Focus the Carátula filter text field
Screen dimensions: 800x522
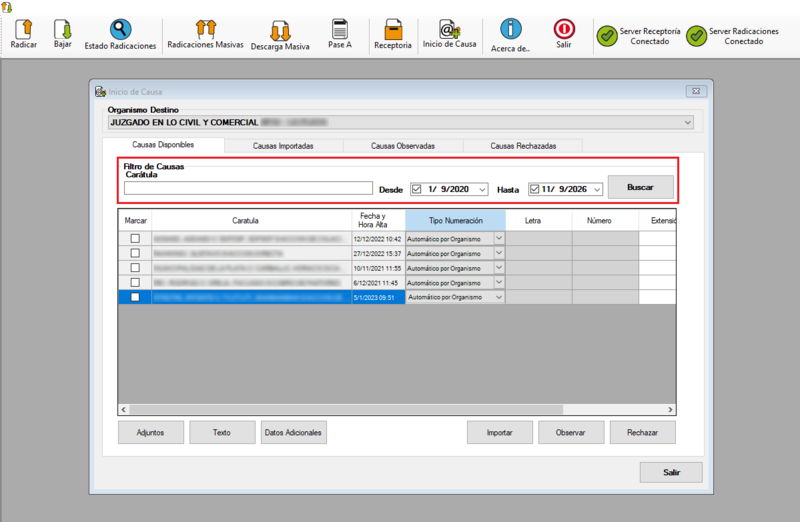point(248,188)
